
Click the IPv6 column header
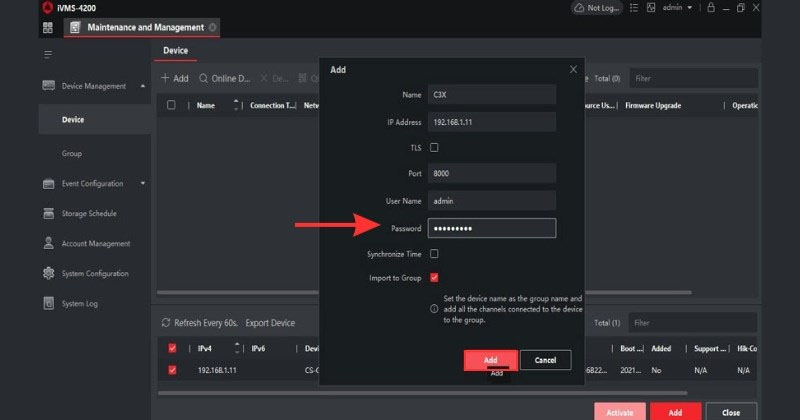pyautogui.click(x=258, y=349)
